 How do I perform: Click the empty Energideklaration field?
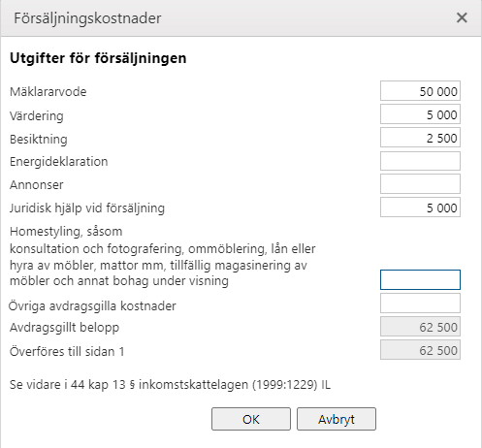click(420, 161)
